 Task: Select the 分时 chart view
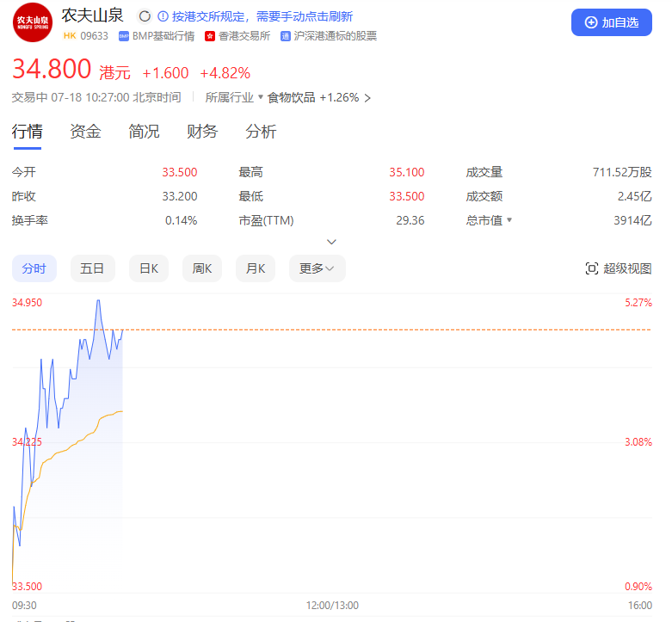[x=34, y=268]
